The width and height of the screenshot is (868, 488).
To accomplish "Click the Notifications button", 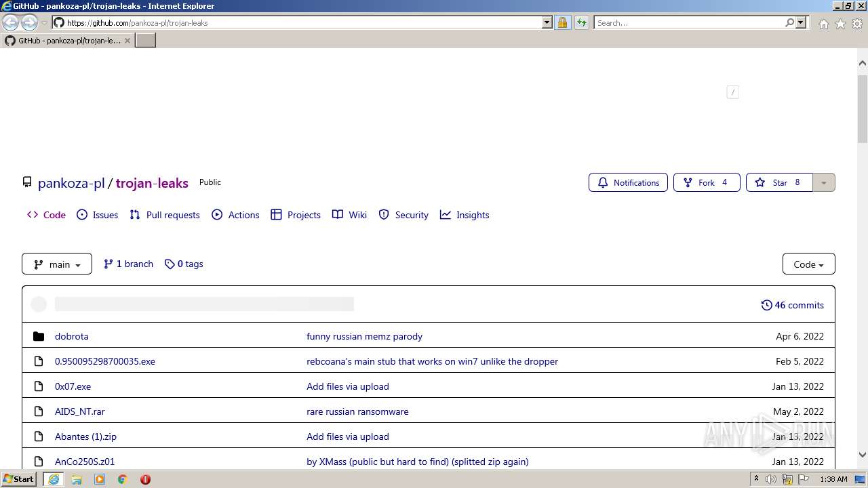I will [x=628, y=182].
